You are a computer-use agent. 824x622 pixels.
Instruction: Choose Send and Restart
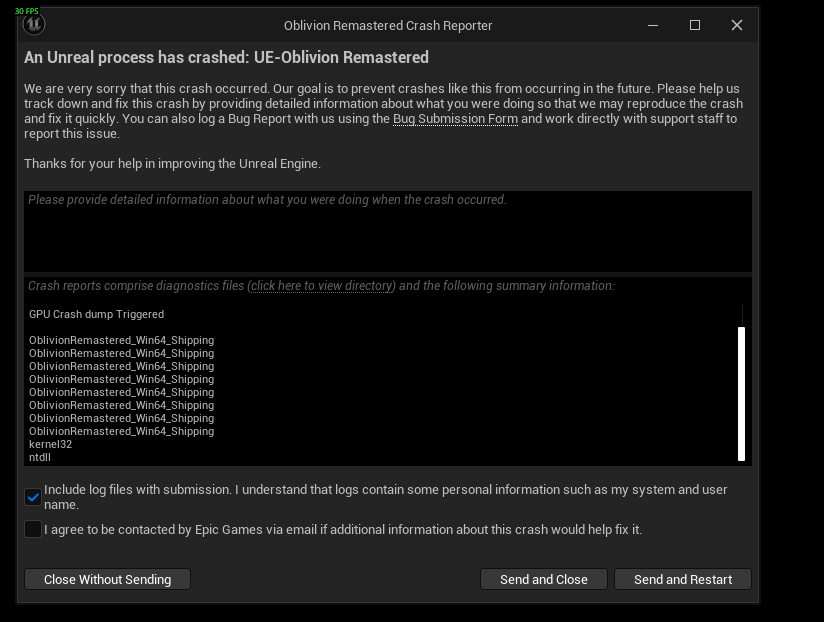point(682,579)
